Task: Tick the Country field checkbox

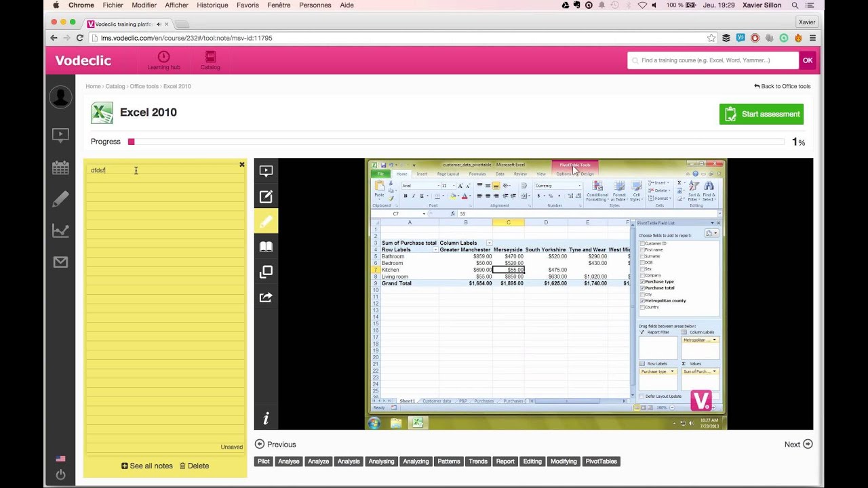Action: pos(642,307)
